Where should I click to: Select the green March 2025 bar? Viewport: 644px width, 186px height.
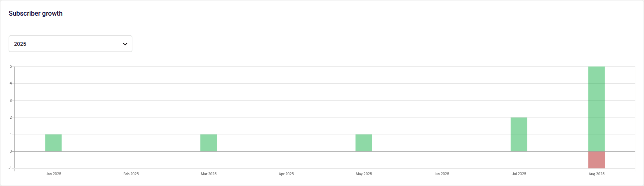coord(209,143)
